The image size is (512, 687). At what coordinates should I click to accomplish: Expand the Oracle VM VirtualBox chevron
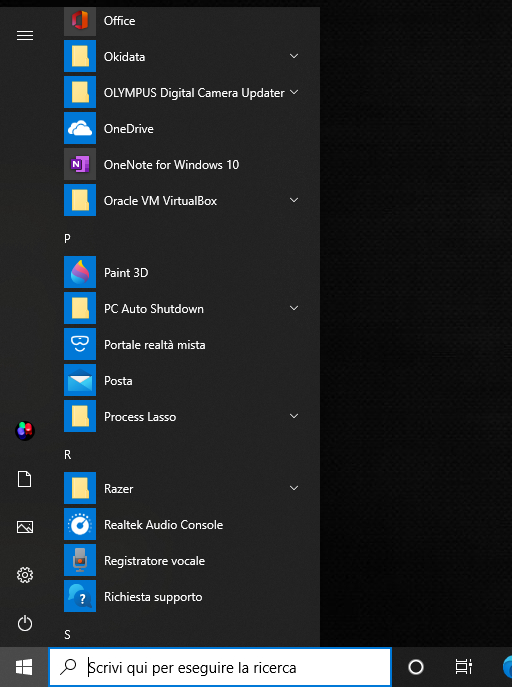[x=294, y=200]
